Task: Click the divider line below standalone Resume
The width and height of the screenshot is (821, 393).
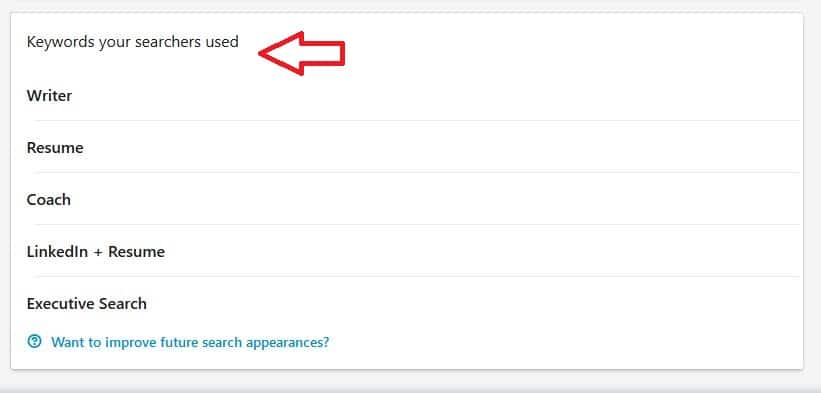Action: click(417, 172)
